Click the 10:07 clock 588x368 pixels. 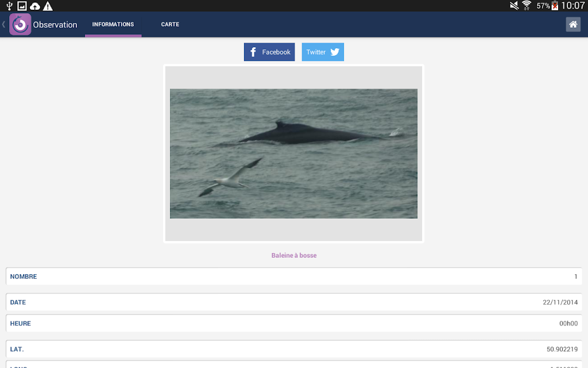pos(572,6)
